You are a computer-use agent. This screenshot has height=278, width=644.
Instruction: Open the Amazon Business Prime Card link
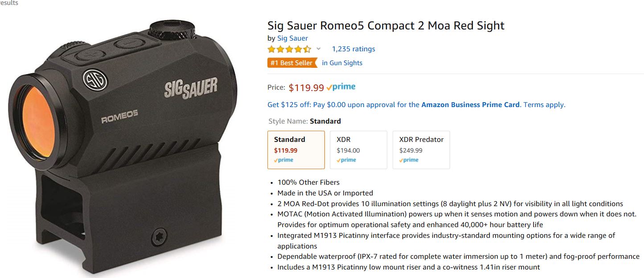coord(470,105)
